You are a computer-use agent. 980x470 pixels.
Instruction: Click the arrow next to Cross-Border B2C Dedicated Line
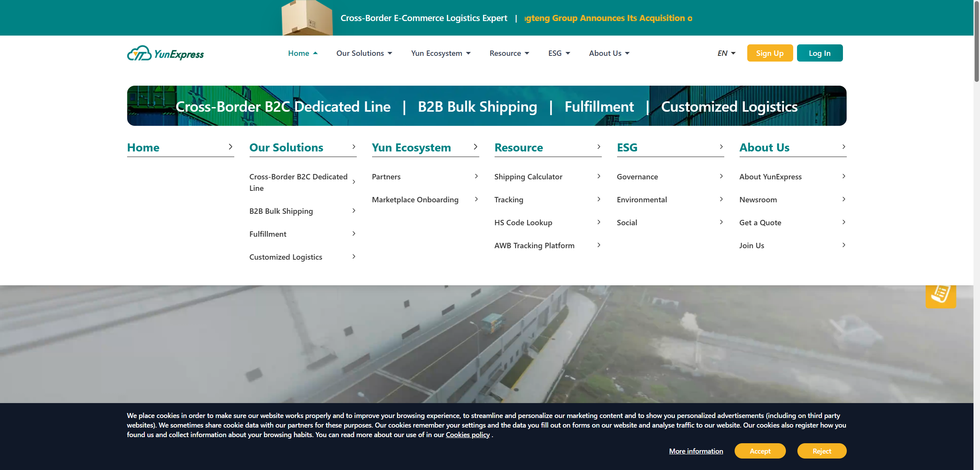(x=354, y=182)
